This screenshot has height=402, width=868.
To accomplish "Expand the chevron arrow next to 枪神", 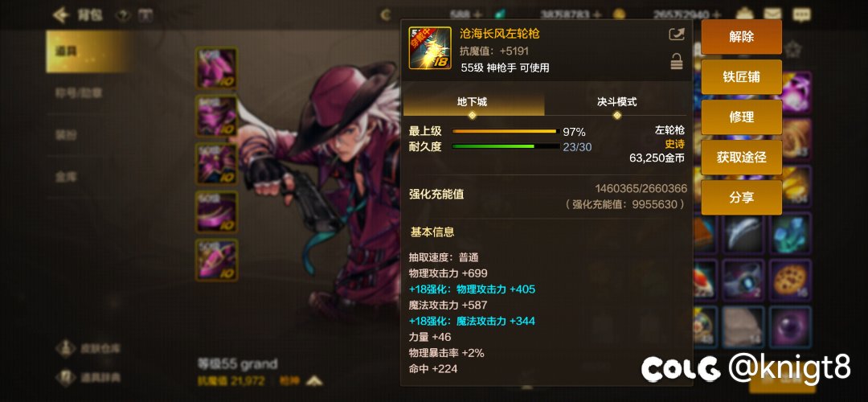I will pyautogui.click(x=314, y=381).
